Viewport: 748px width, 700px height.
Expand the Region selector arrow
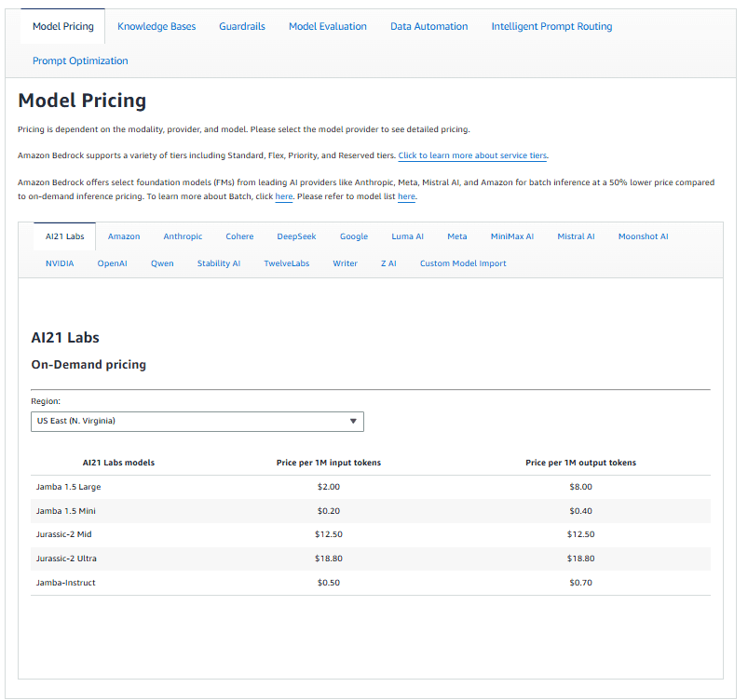click(x=353, y=422)
